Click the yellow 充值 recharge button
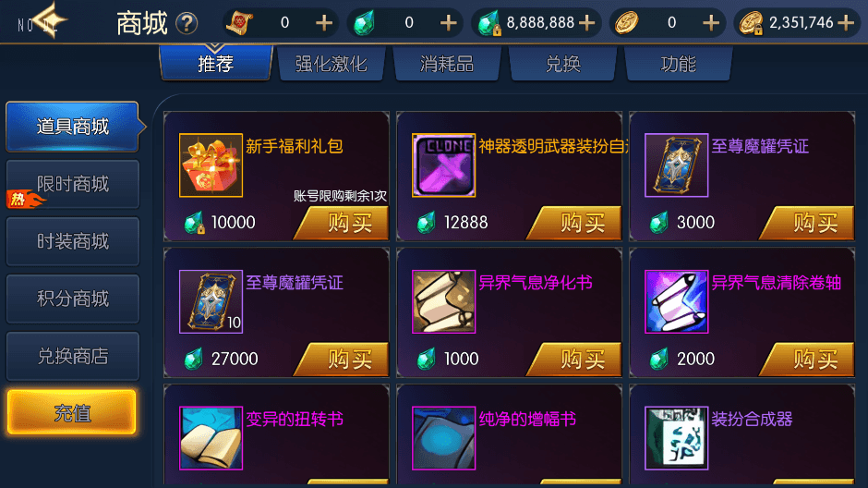The height and width of the screenshot is (488, 868). tap(72, 412)
